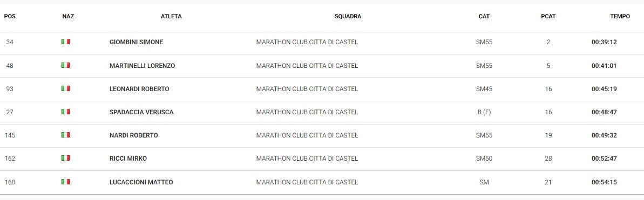Open athlete GIOMBINI SIMONE's result
Viewport: 644px width, 200px height.
(x=137, y=42)
